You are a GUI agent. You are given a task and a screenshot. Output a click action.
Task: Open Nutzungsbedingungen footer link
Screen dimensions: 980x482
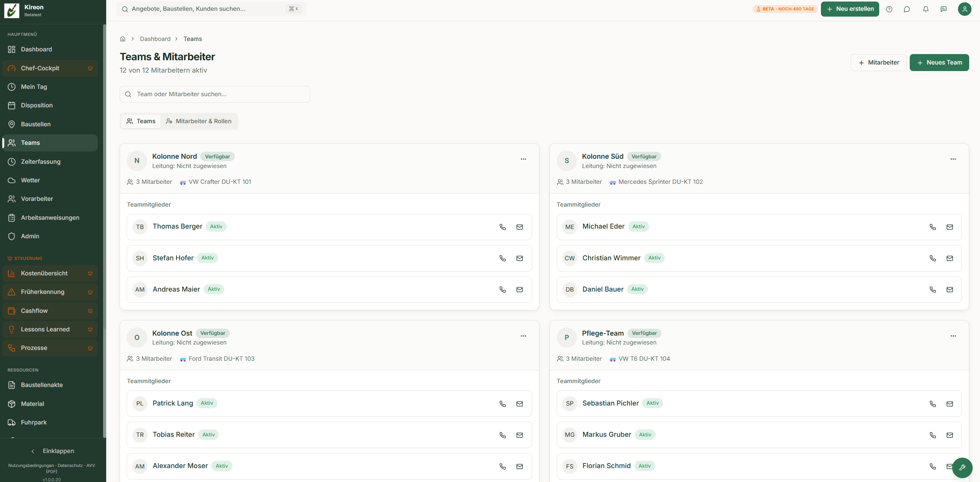coord(31,465)
